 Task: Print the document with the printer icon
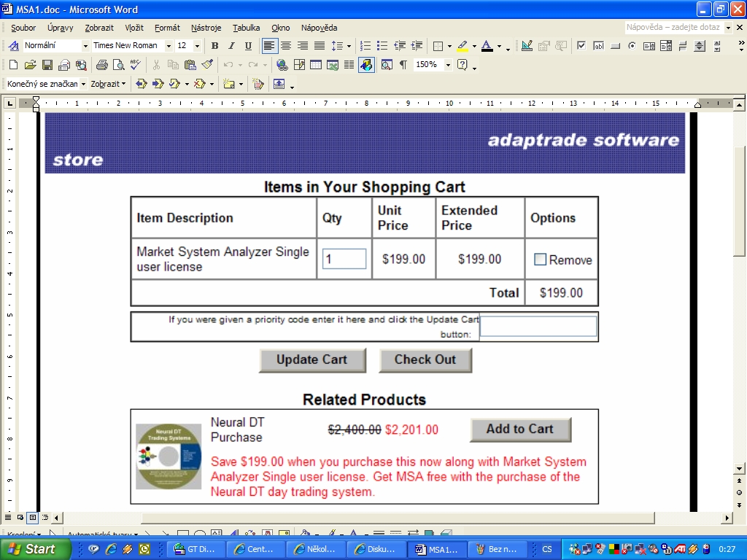[101, 65]
